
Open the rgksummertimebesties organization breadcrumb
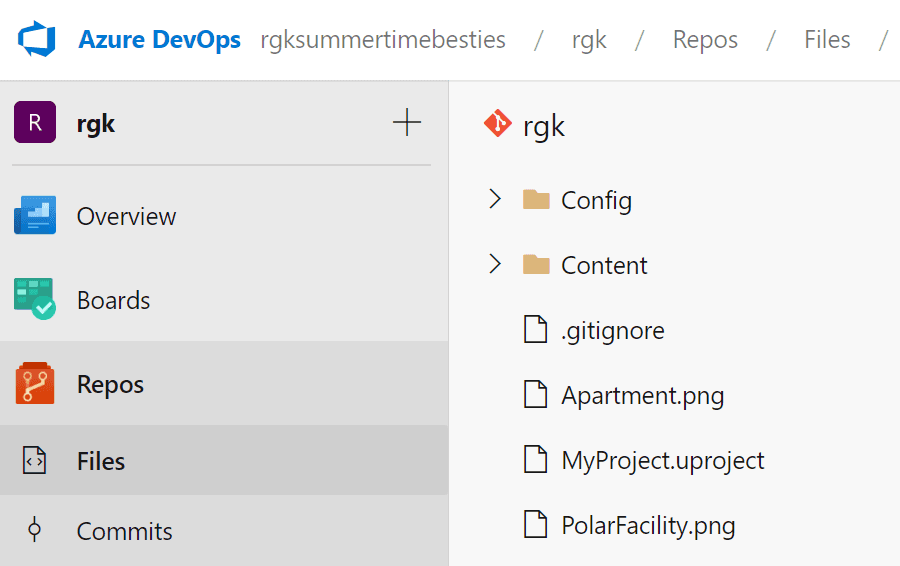pyautogui.click(x=383, y=40)
